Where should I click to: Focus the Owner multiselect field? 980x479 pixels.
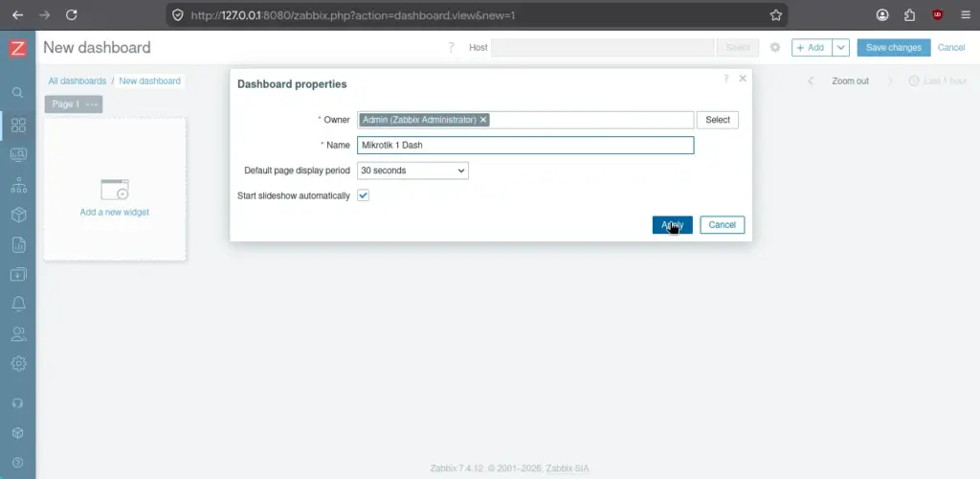[x=525, y=120]
